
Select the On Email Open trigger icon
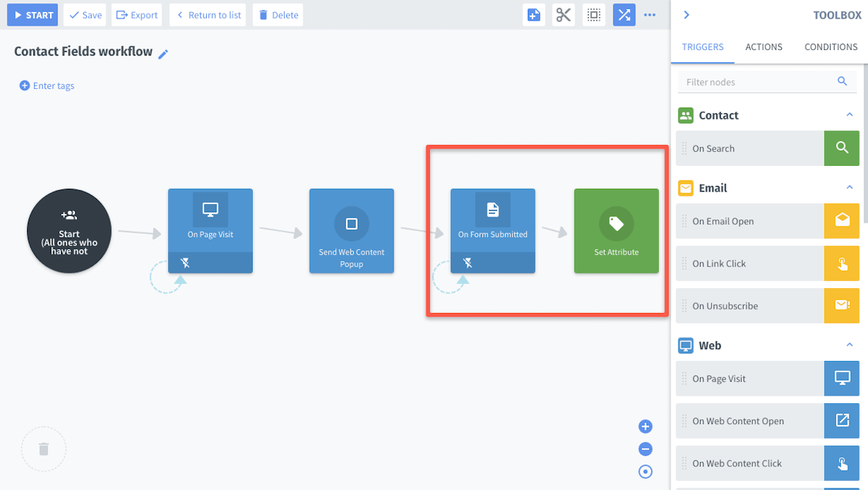coord(842,221)
